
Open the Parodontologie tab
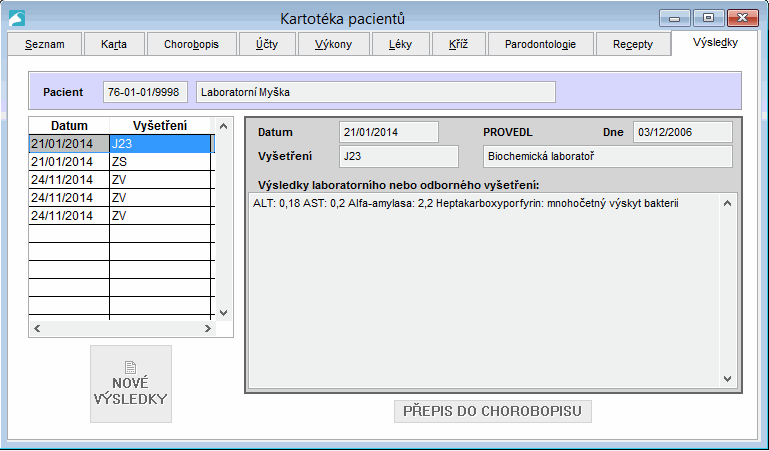(x=540, y=45)
